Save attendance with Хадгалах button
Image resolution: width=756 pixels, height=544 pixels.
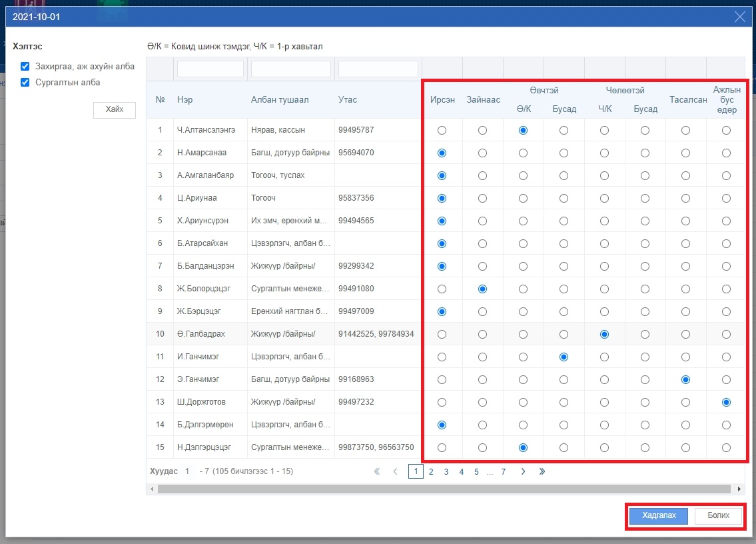659,515
